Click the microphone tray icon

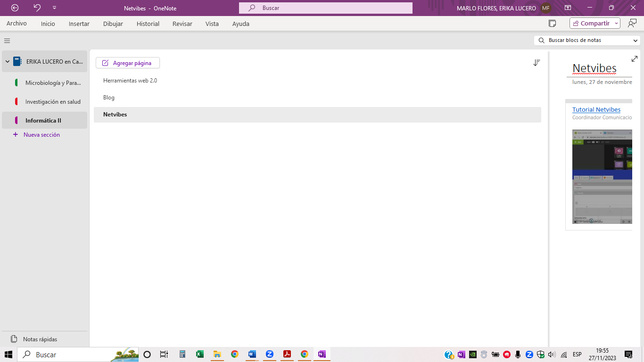click(518, 354)
